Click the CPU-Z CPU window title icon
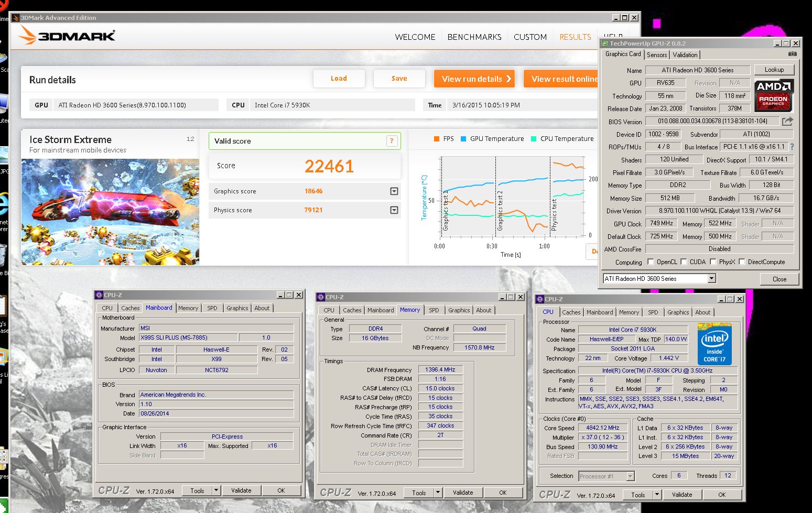This screenshot has height=513, width=812. (x=540, y=299)
